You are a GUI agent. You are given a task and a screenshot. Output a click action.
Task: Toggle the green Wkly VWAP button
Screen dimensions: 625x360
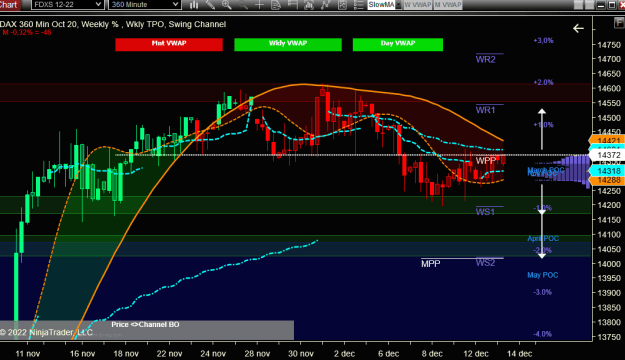pyautogui.click(x=288, y=44)
